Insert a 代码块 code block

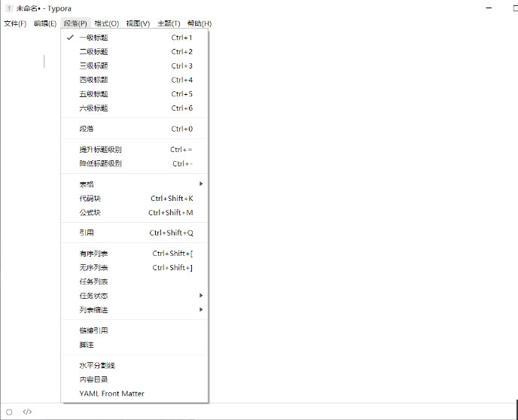[135, 199]
